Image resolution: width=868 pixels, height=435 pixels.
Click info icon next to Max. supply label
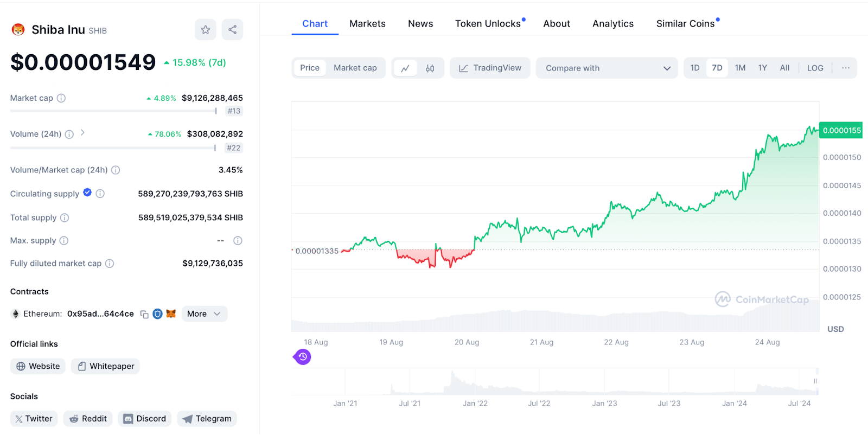(x=64, y=241)
